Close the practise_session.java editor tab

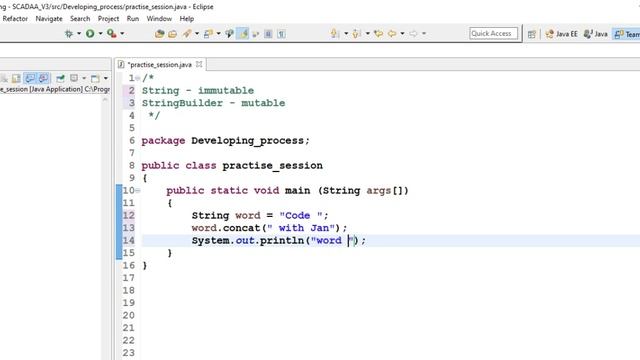pyautogui.click(x=199, y=64)
